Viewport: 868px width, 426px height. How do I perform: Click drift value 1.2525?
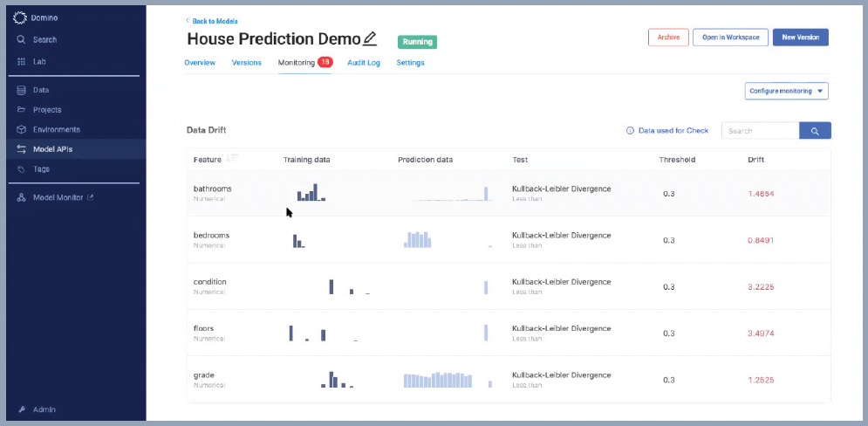coord(761,380)
